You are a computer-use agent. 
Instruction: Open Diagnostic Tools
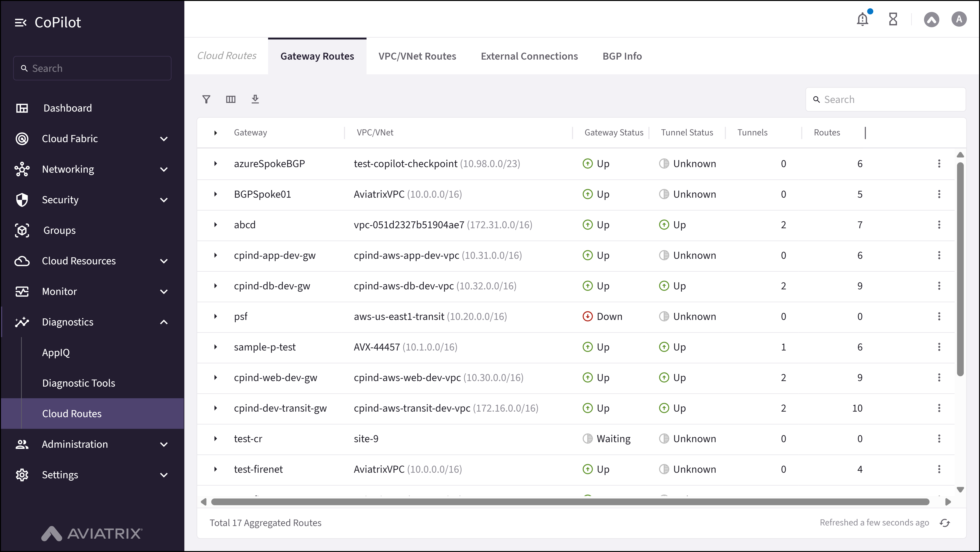tap(78, 383)
